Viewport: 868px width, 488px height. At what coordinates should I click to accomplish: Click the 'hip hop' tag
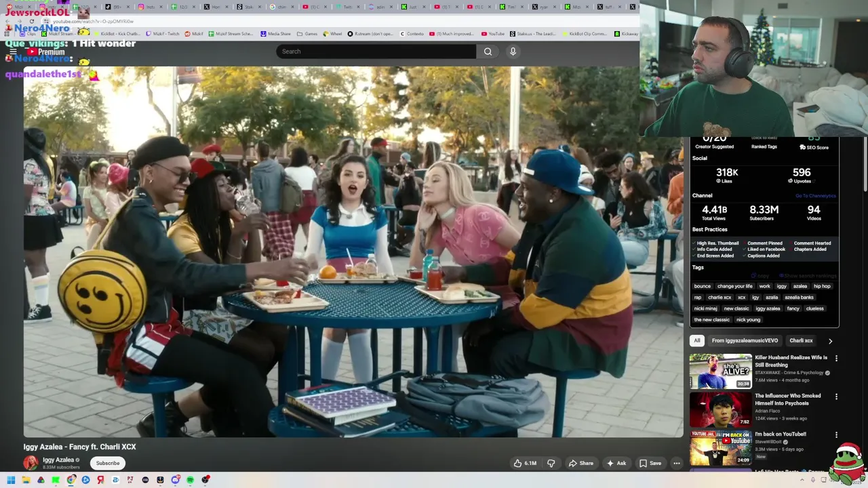tap(821, 286)
